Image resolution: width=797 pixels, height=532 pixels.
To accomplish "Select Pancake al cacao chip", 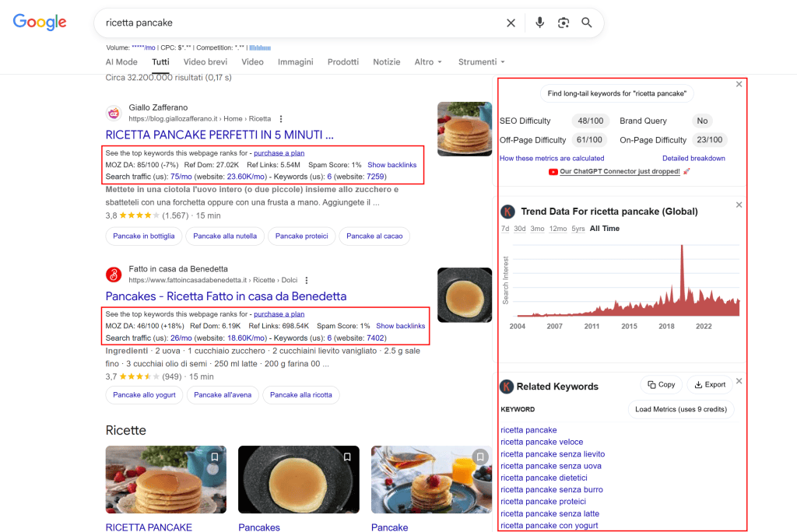I will coord(374,236).
